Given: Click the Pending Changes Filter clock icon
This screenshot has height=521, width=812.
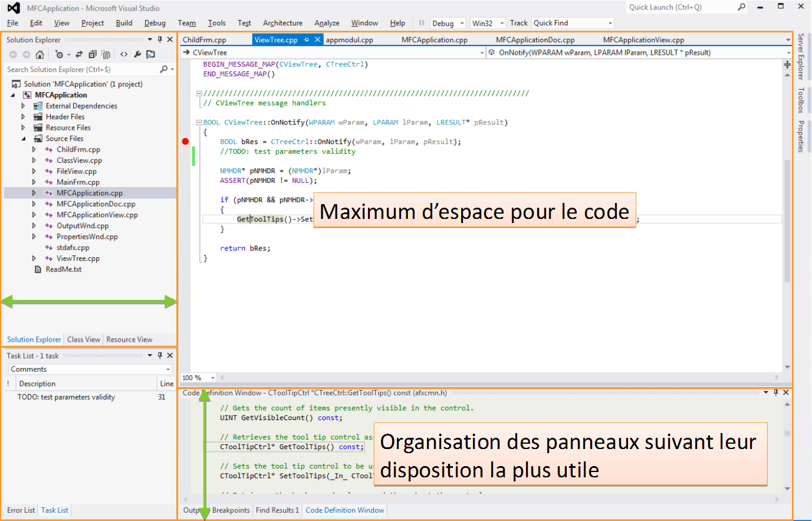Looking at the screenshot, I should [x=59, y=54].
